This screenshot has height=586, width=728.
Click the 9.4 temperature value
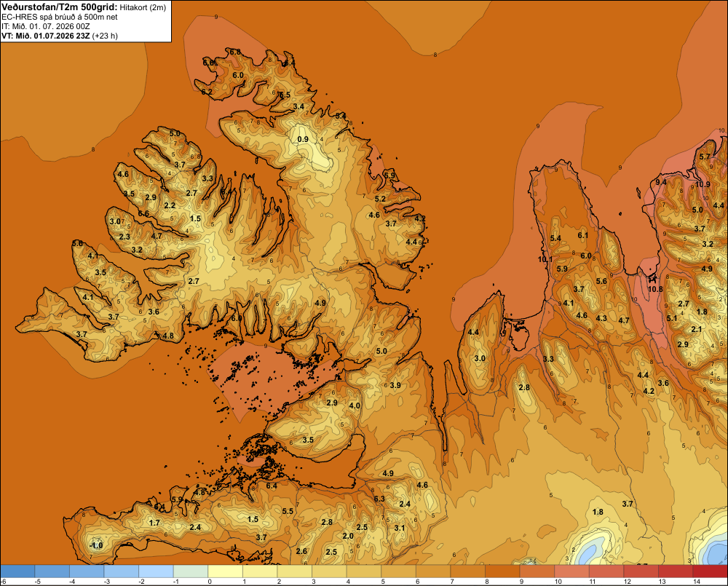[661, 182]
